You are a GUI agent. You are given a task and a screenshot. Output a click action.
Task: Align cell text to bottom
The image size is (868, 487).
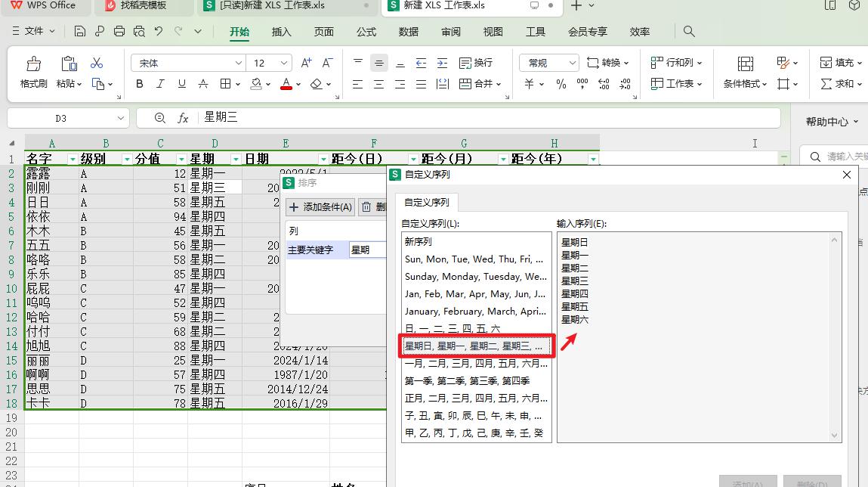pos(400,64)
